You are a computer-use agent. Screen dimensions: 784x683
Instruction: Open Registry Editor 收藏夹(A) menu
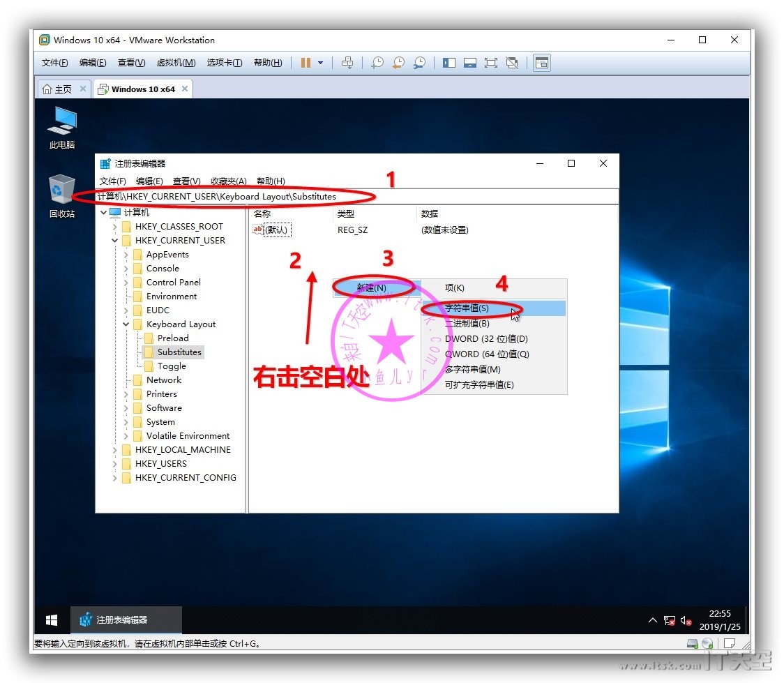[229, 181]
